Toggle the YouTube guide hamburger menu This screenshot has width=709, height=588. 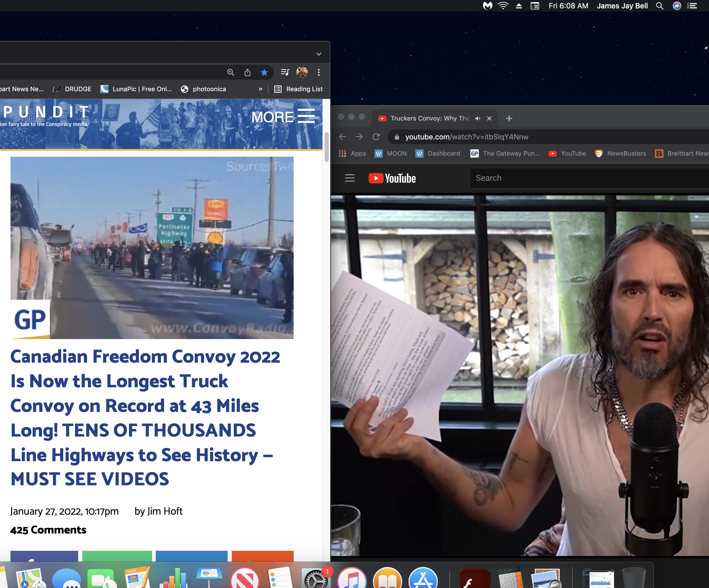click(350, 178)
